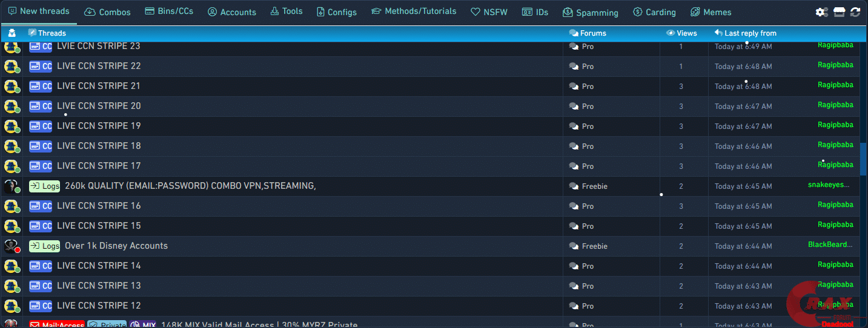
Task: Click Freebie forum on Disney Accounts row
Action: point(595,246)
